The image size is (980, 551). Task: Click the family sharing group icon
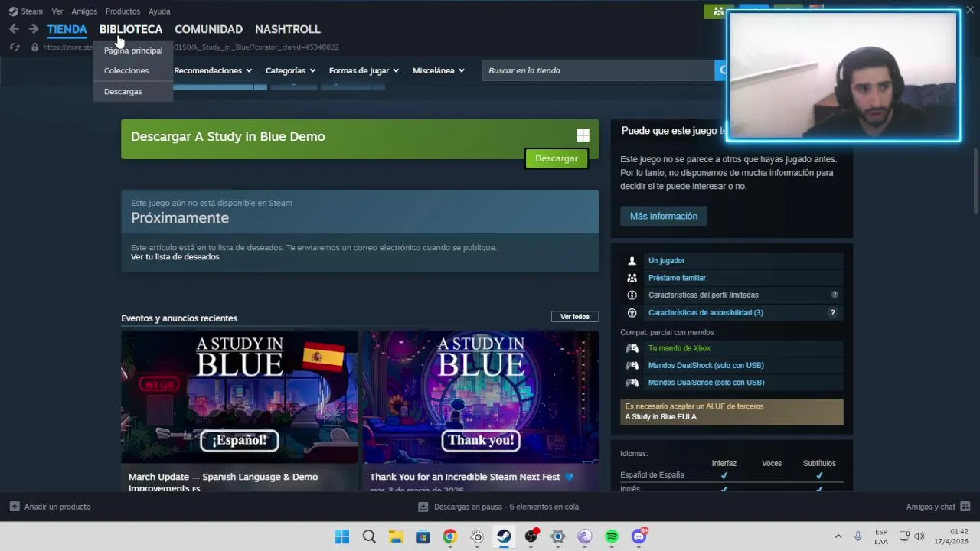[x=632, y=278]
